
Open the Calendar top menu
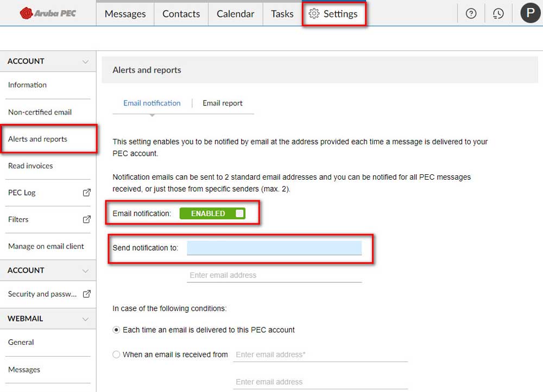coord(235,14)
